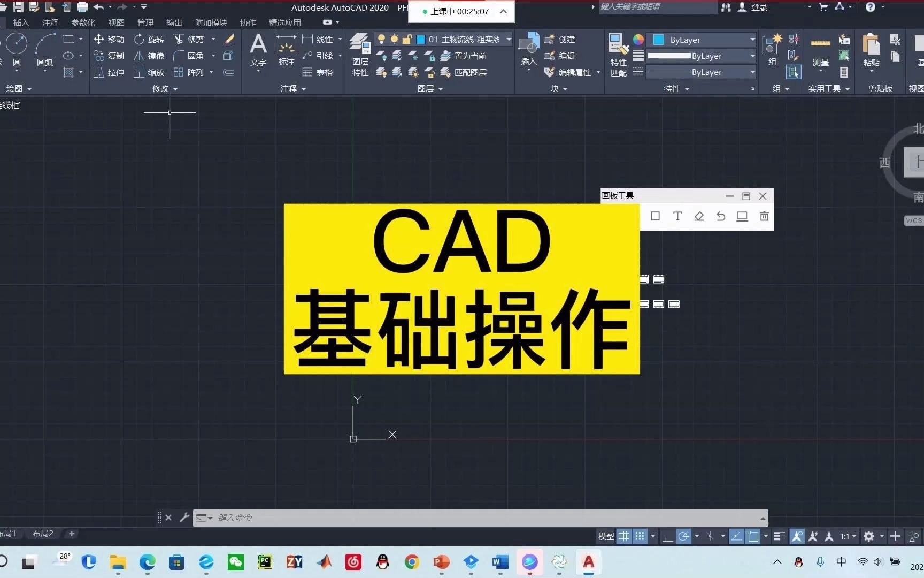Select the Text tool in 画板工具 palette
The height and width of the screenshot is (578, 924).
click(677, 216)
